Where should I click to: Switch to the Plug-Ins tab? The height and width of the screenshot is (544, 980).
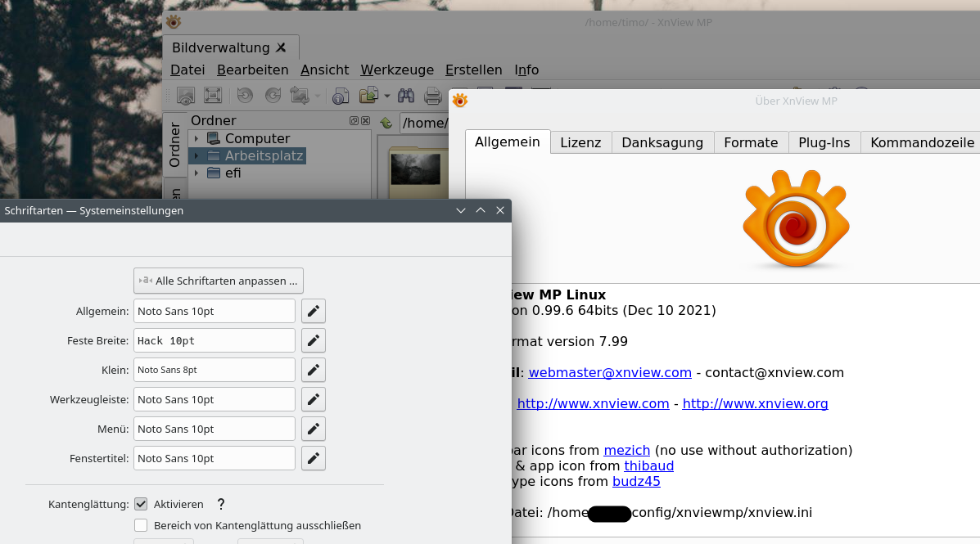tap(824, 142)
